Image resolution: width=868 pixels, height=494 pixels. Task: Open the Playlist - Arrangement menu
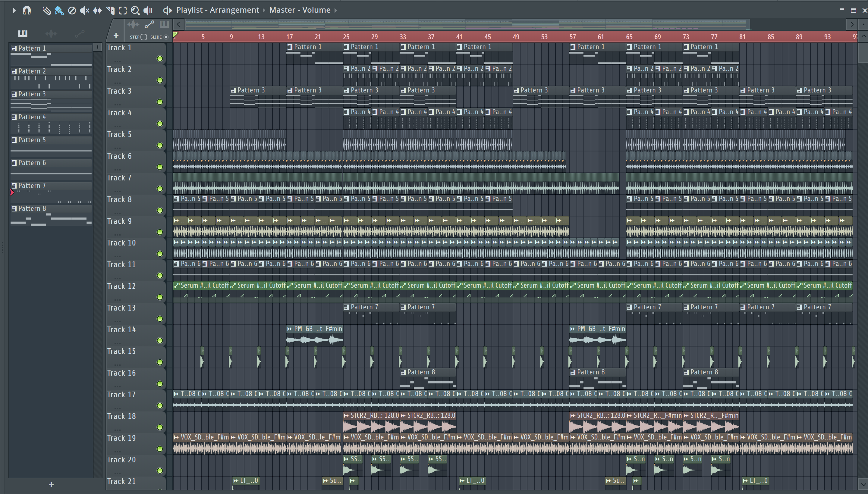tap(217, 10)
